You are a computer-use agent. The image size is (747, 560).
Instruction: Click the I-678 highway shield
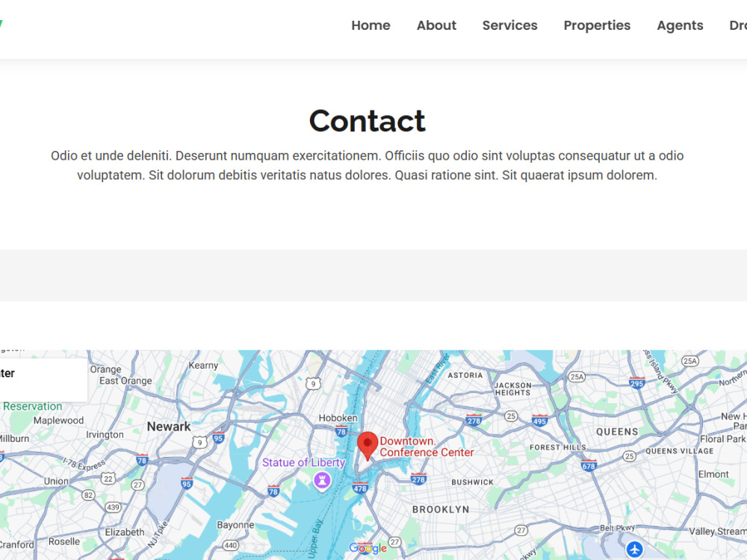[589, 465]
